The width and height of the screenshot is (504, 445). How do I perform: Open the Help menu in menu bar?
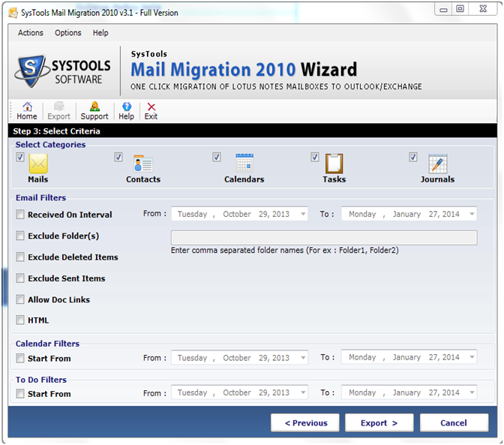tap(100, 33)
